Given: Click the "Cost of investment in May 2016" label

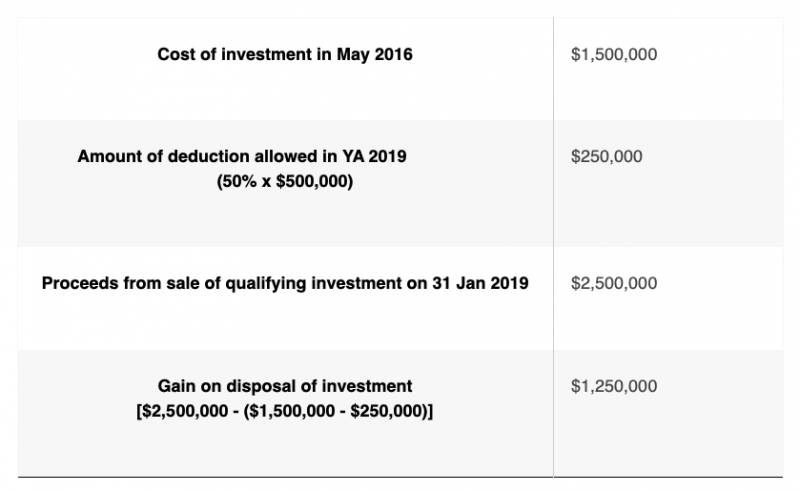Looking at the screenshot, I should (285, 55).
